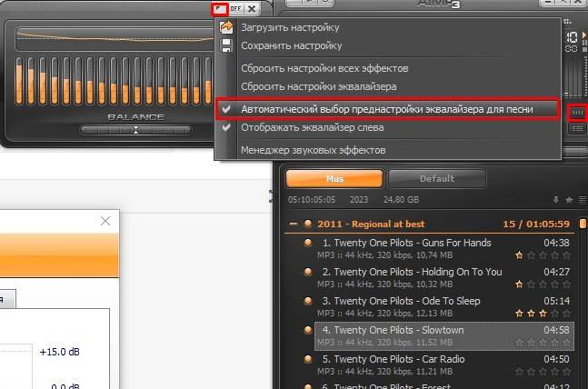Click the first rating star of Holding On To You

click(519, 284)
